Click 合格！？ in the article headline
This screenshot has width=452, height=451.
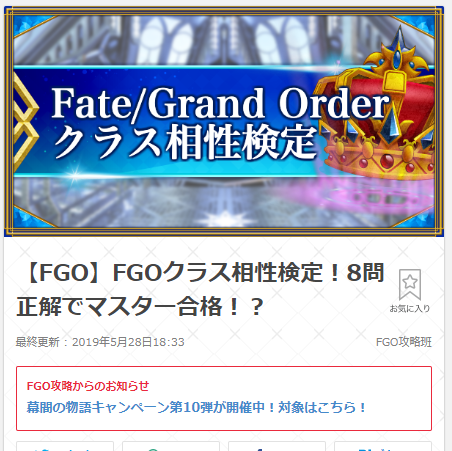(220, 307)
